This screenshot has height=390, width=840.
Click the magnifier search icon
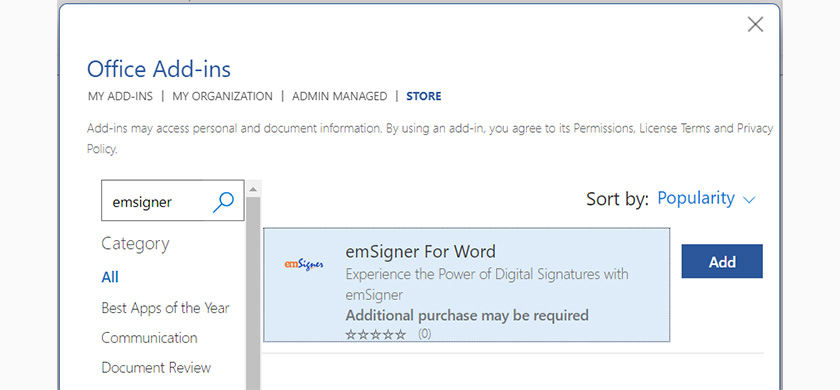tap(223, 202)
